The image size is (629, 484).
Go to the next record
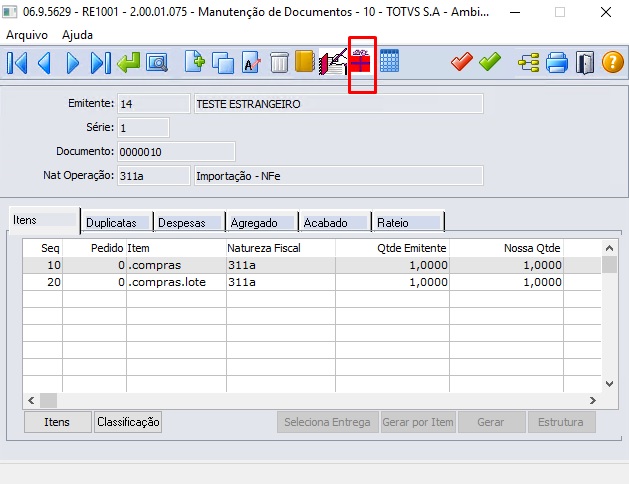click(73, 63)
